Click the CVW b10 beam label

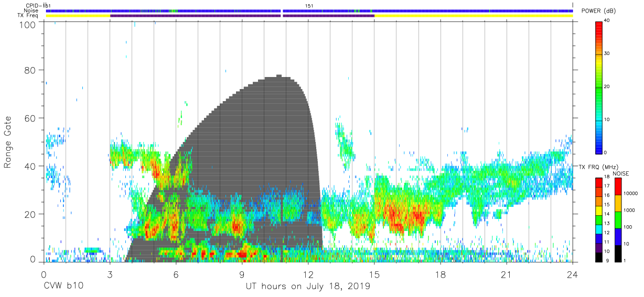63,287
